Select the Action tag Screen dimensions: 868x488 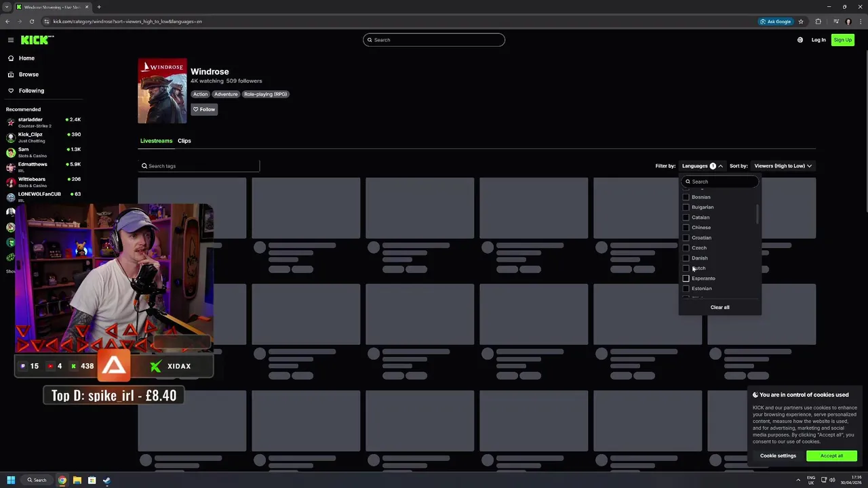(200, 94)
